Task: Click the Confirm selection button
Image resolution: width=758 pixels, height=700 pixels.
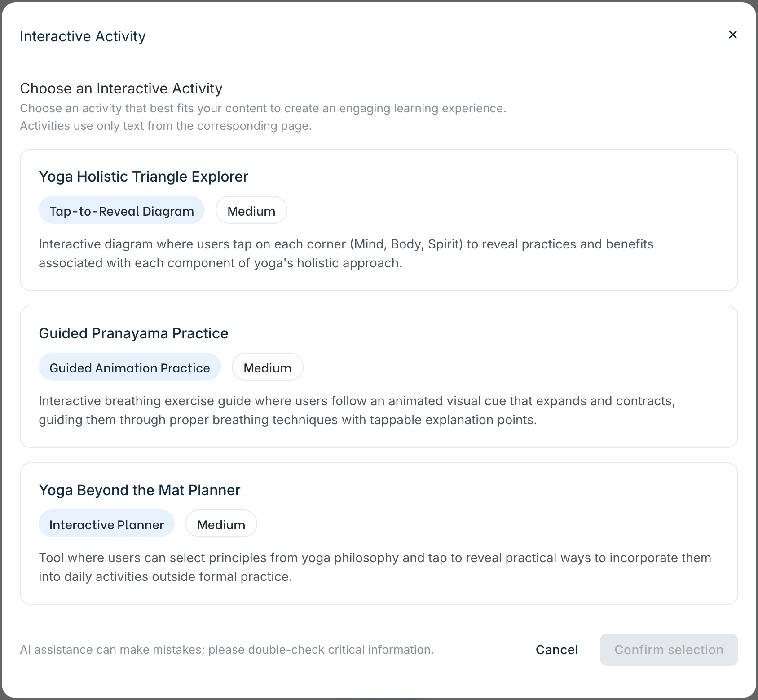Action: coord(668,650)
